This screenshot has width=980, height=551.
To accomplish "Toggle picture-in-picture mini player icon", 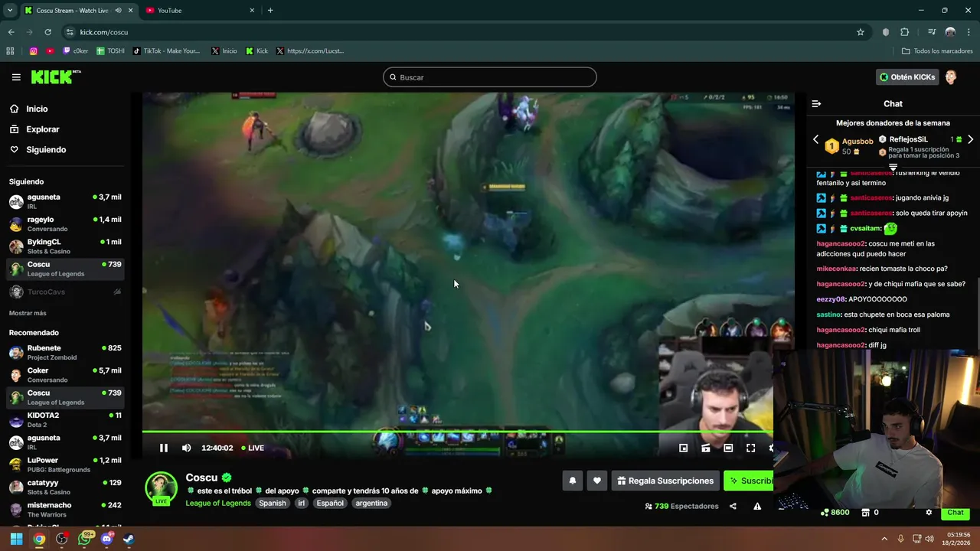I will pos(683,448).
